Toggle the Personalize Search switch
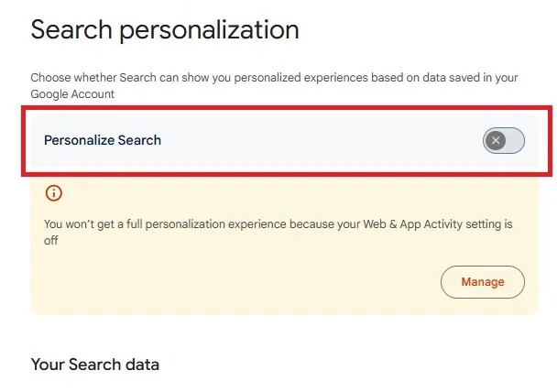This screenshot has height=392, width=557. [x=503, y=140]
